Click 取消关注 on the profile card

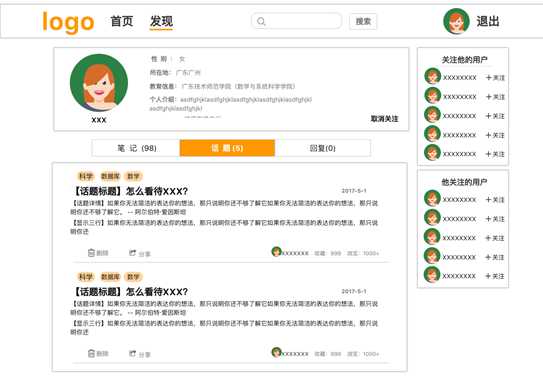(384, 119)
